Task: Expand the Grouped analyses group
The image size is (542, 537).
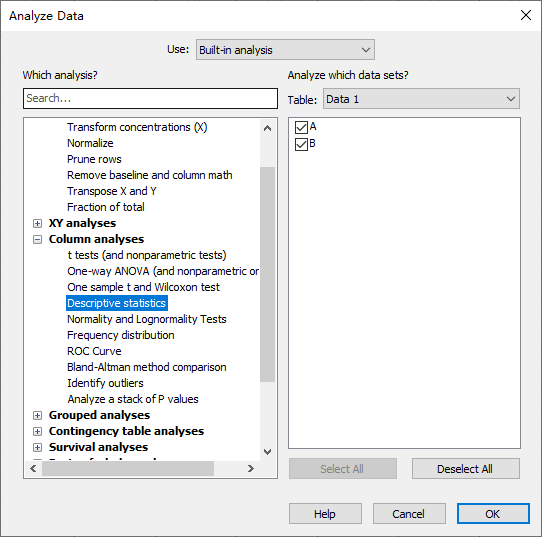Action: (37, 415)
